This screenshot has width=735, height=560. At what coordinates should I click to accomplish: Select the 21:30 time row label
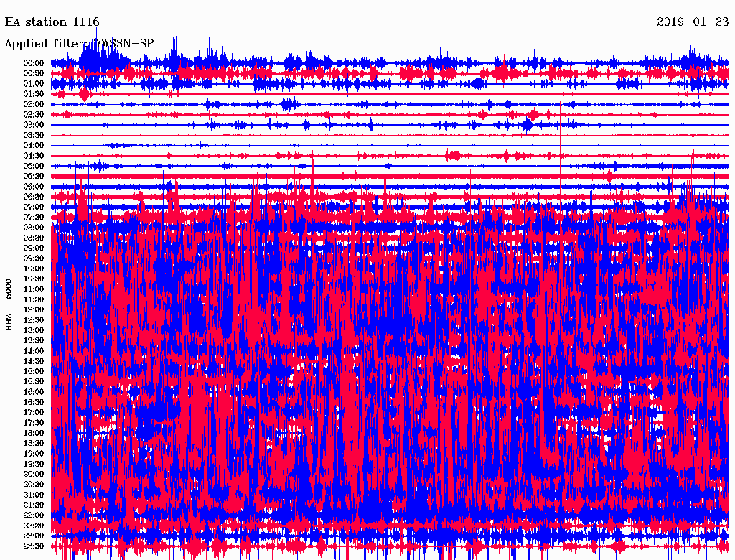34,505
